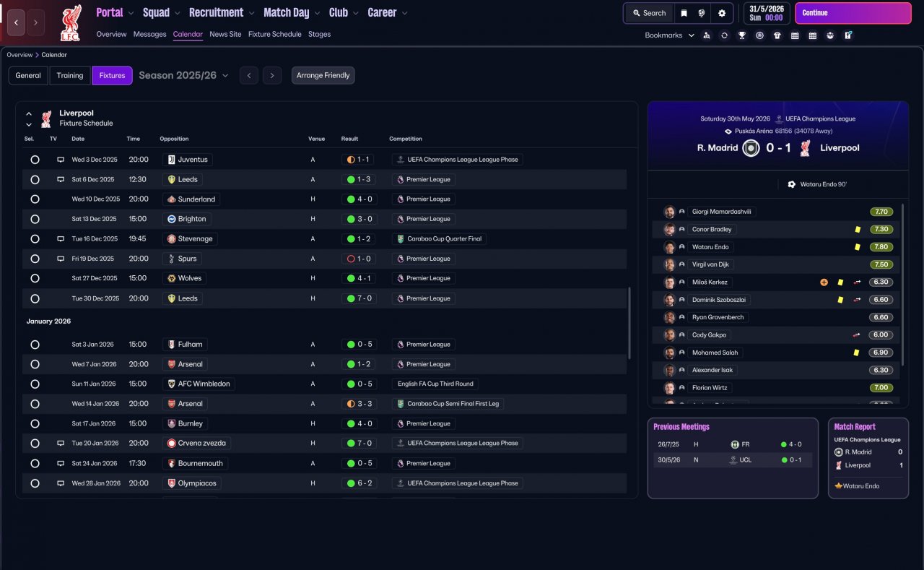This screenshot has width=924, height=570.
Task: Click the 31/5/2026 date and time display
Action: [765, 13]
